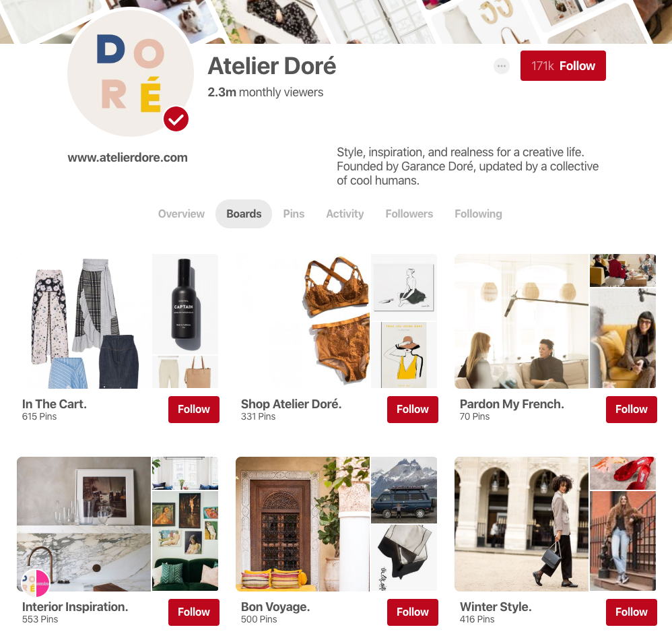Open the three-dot more options menu
Image resolution: width=672 pixels, height=640 pixels.
point(502,66)
